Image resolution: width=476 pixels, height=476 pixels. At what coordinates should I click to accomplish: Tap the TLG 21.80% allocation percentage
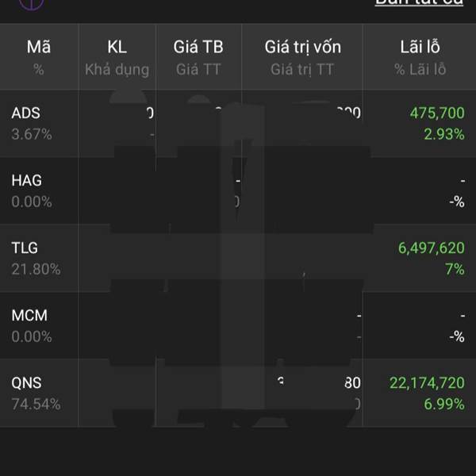36,269
